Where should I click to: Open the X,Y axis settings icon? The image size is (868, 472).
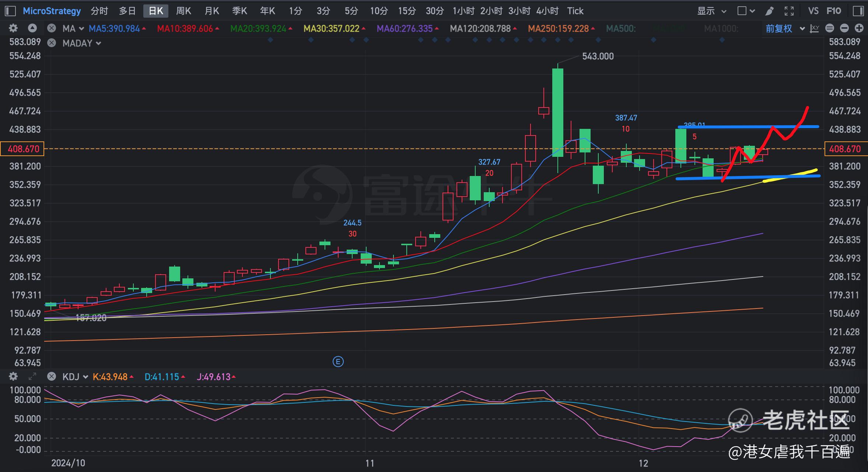tap(815, 28)
